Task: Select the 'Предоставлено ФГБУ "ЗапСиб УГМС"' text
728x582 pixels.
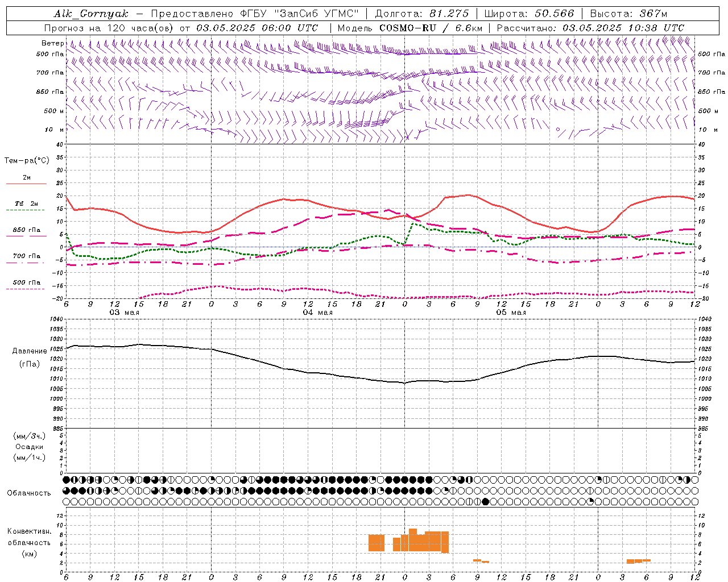Action: tap(255, 14)
